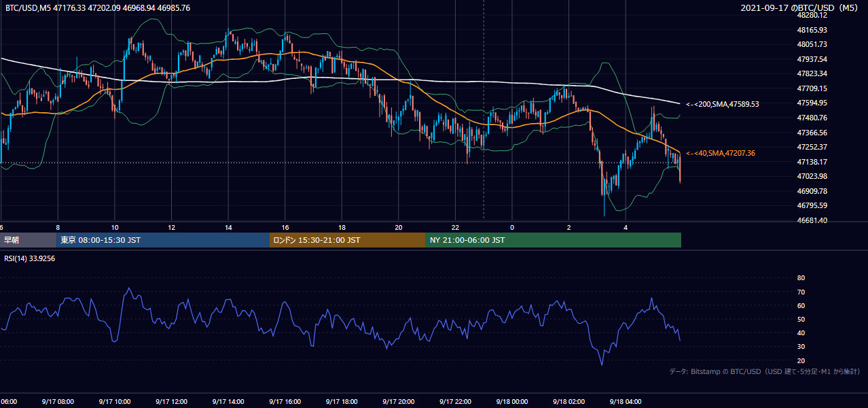Viewport: 868px width, 408px height.
Task: Click RSI axis level 70
Action: [801, 292]
